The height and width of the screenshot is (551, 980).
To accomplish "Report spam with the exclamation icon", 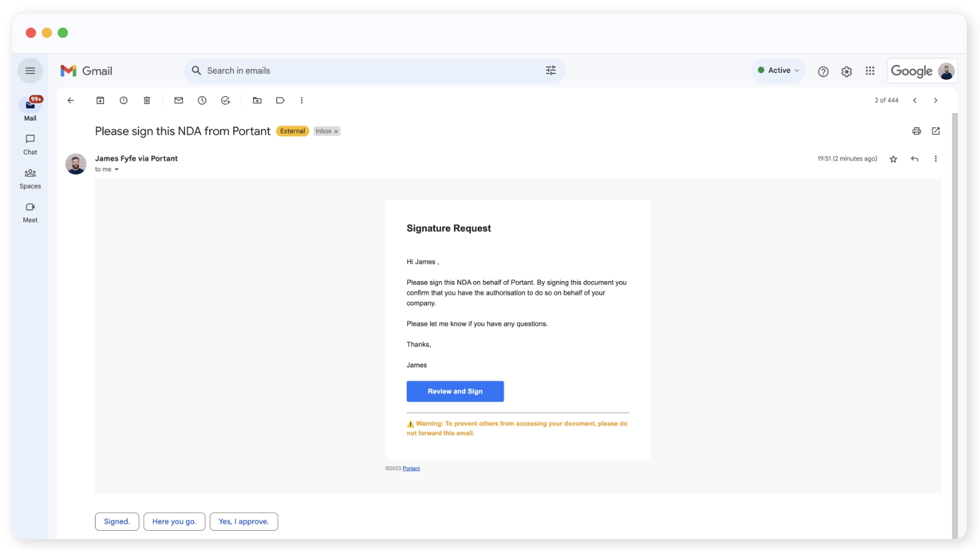I will point(124,100).
